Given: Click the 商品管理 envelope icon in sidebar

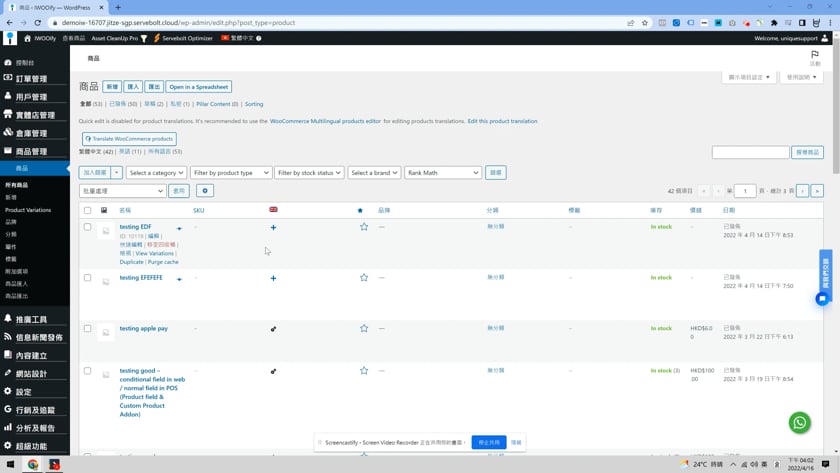Looking at the screenshot, I should pos(8,151).
